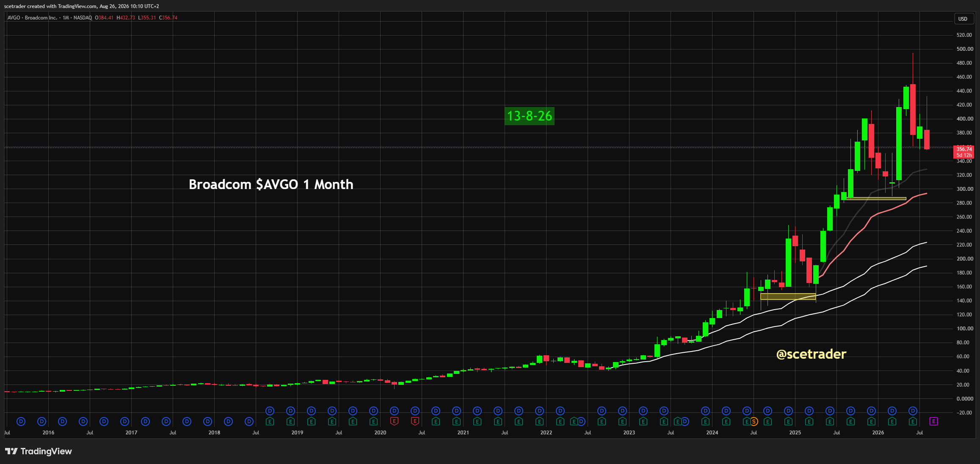Click the red earnings marker just after 2020 label

(394, 421)
